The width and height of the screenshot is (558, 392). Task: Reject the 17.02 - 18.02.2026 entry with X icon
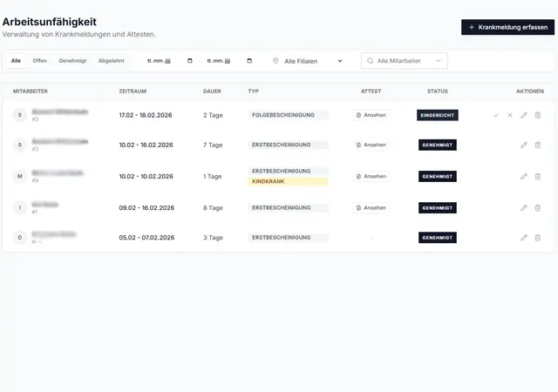coord(510,115)
